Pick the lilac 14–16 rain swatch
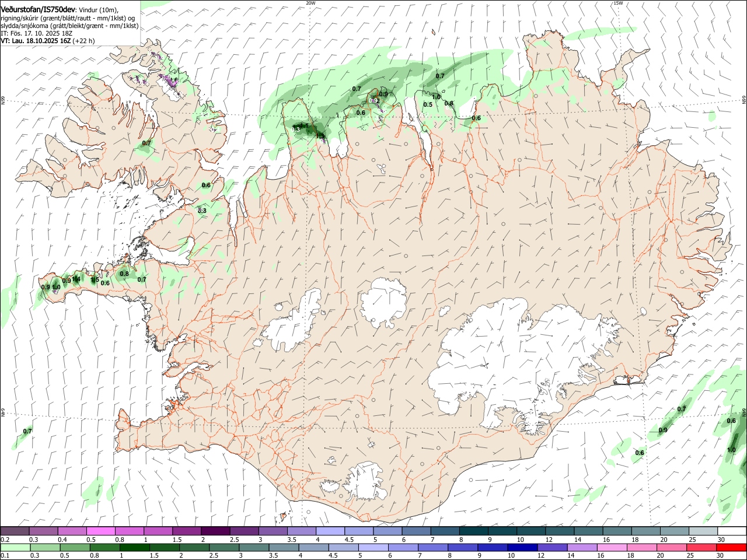This screenshot has width=747, height=560. [x=582, y=547]
